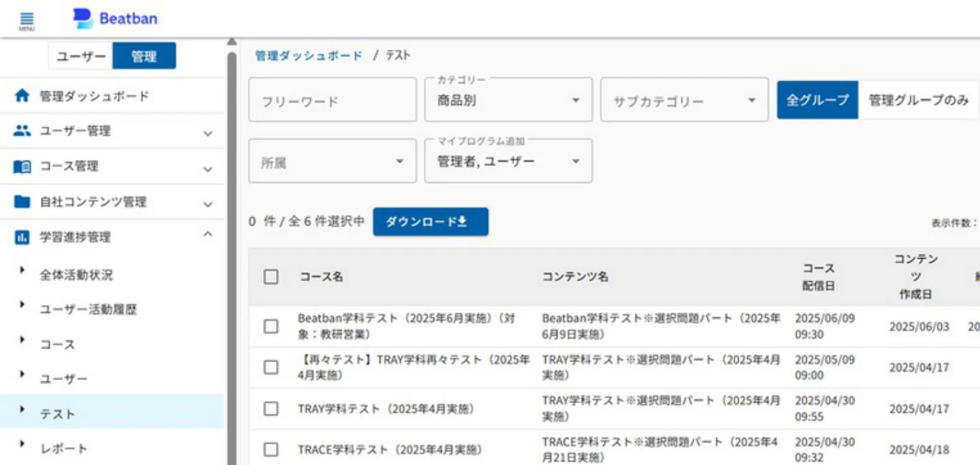Click creation date 2025/06/03

click(919, 327)
